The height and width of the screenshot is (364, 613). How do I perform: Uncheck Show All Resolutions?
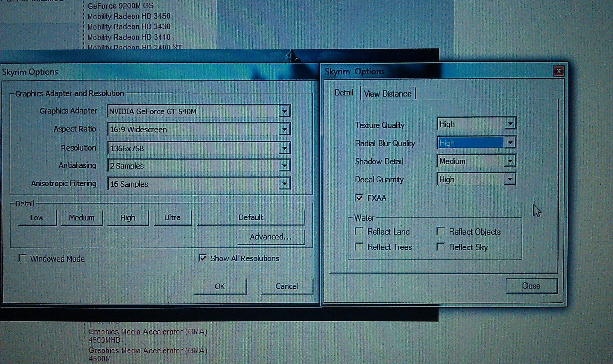pos(202,258)
